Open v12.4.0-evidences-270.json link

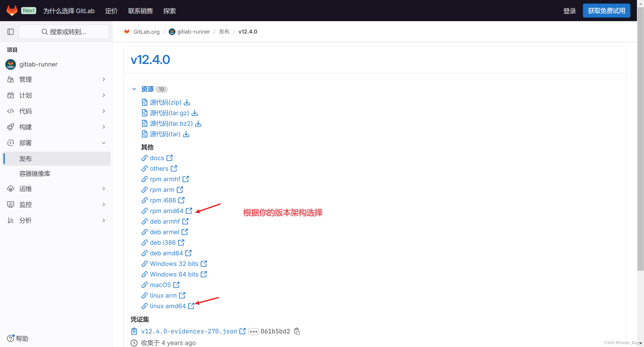[189, 331]
